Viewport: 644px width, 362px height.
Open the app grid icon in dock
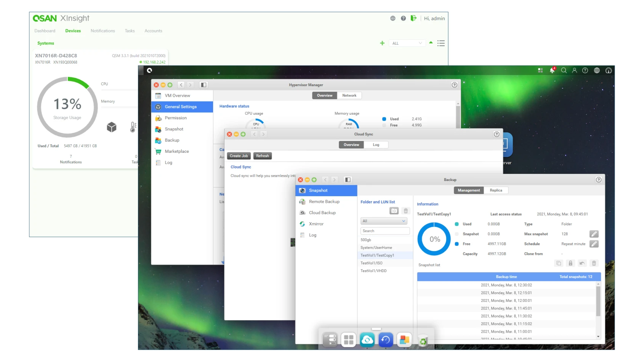point(349,340)
